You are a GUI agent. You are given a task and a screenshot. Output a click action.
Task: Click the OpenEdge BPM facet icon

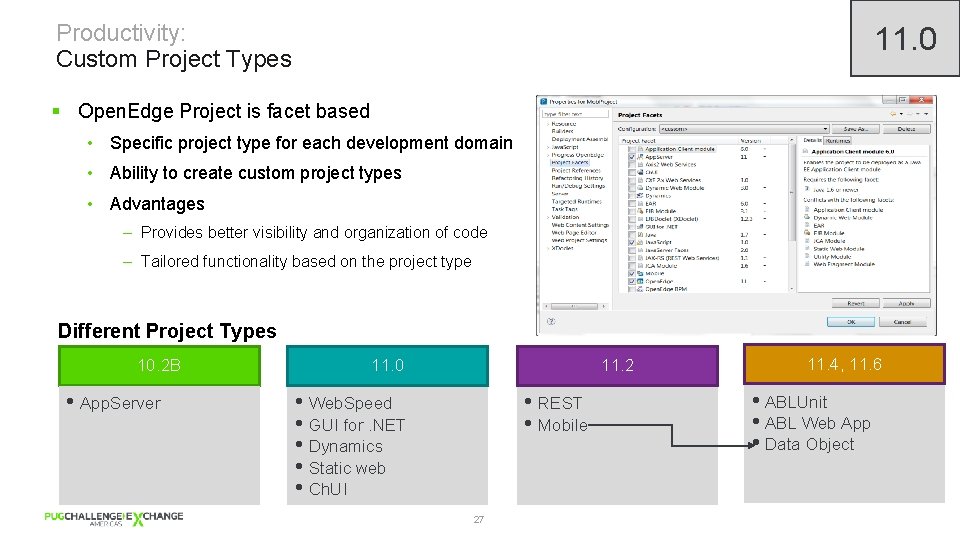click(x=640, y=289)
